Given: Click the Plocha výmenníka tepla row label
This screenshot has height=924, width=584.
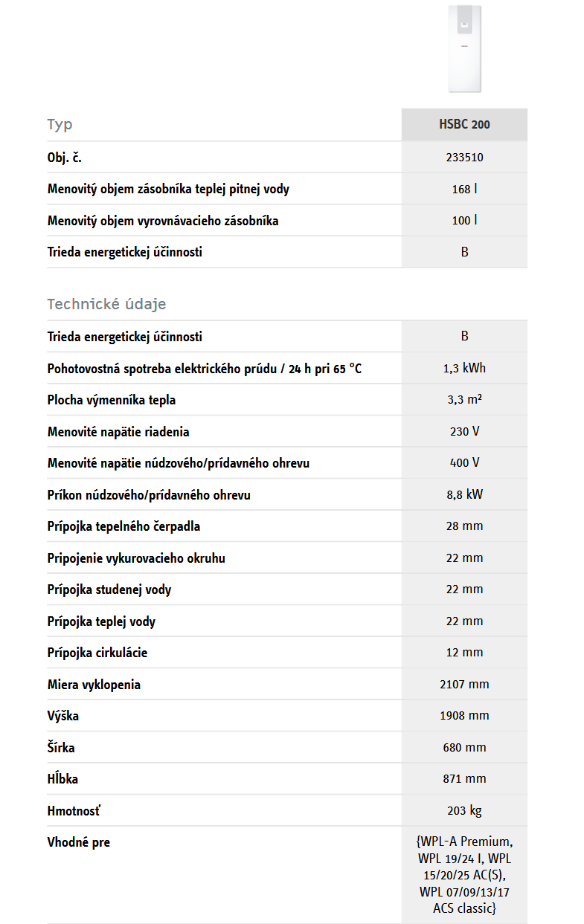Looking at the screenshot, I should click(112, 400).
